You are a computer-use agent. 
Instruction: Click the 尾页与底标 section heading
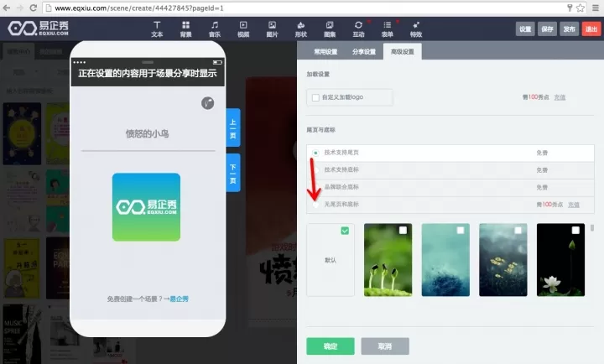pyautogui.click(x=320, y=130)
